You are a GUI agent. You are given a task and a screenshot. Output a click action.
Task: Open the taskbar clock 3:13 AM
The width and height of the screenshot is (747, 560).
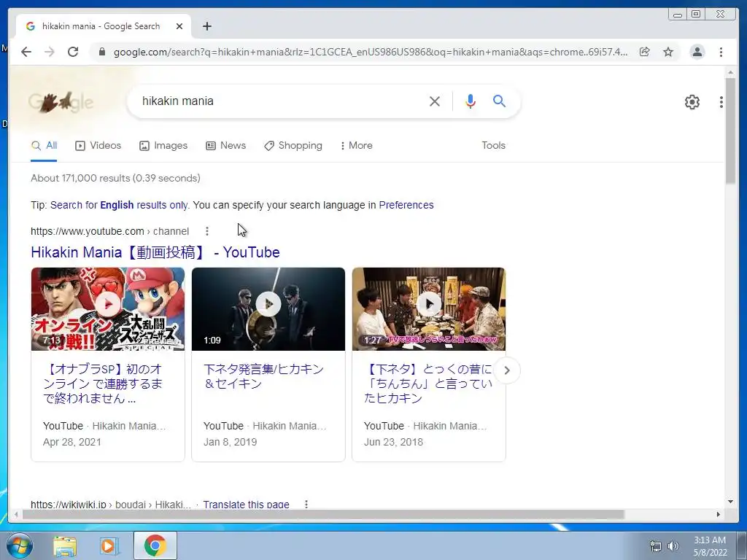710,546
